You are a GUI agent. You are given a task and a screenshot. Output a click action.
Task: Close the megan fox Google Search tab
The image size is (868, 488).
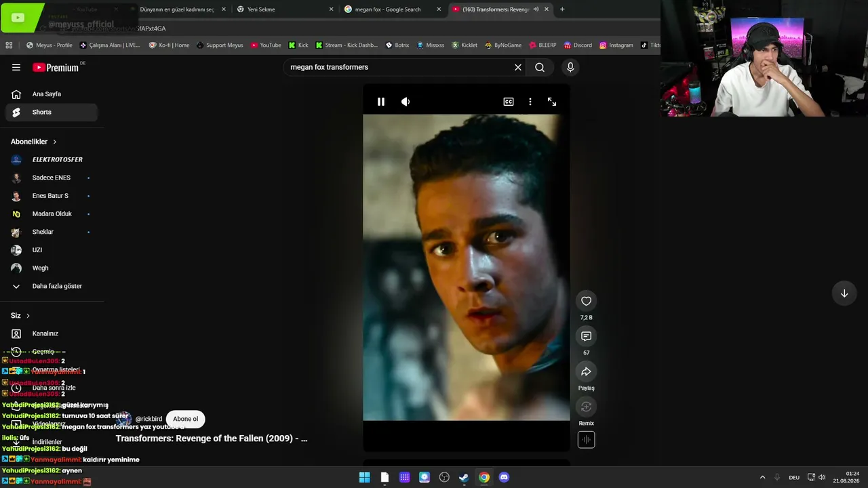point(439,9)
